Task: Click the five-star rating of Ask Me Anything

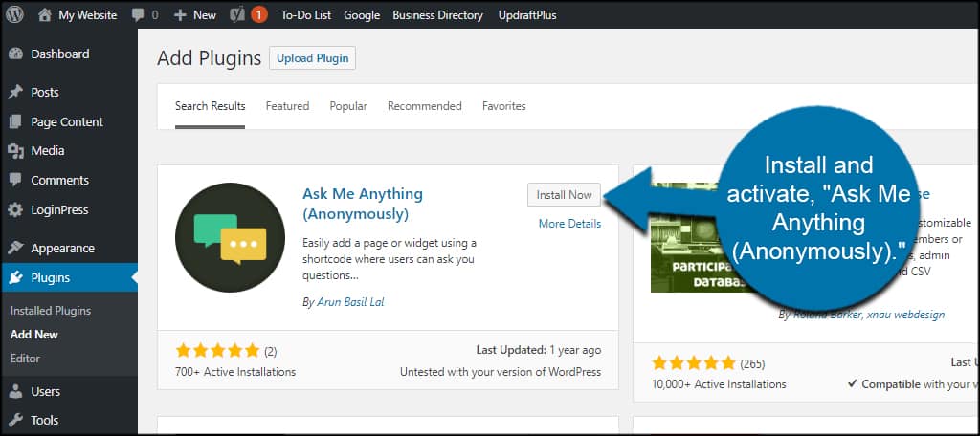Action: [x=217, y=350]
